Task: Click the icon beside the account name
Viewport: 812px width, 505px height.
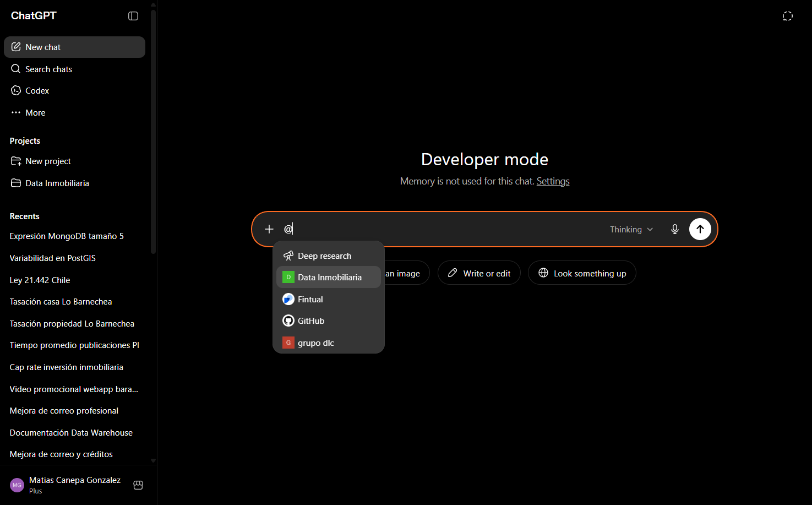Action: click(138, 485)
